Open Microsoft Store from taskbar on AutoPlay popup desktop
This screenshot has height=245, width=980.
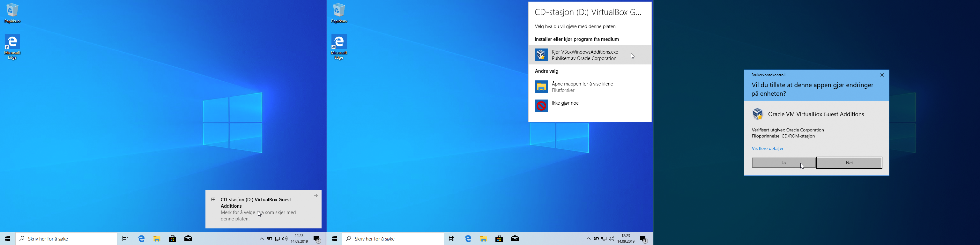(500, 239)
